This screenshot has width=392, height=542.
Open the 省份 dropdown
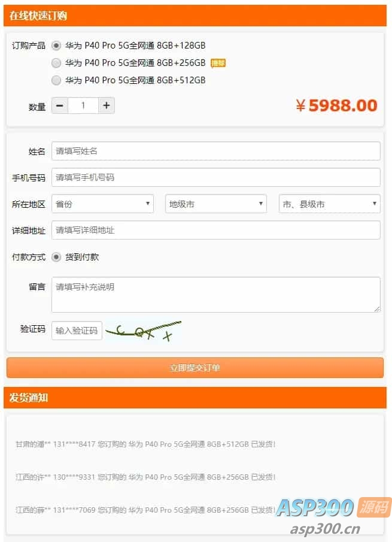(102, 204)
